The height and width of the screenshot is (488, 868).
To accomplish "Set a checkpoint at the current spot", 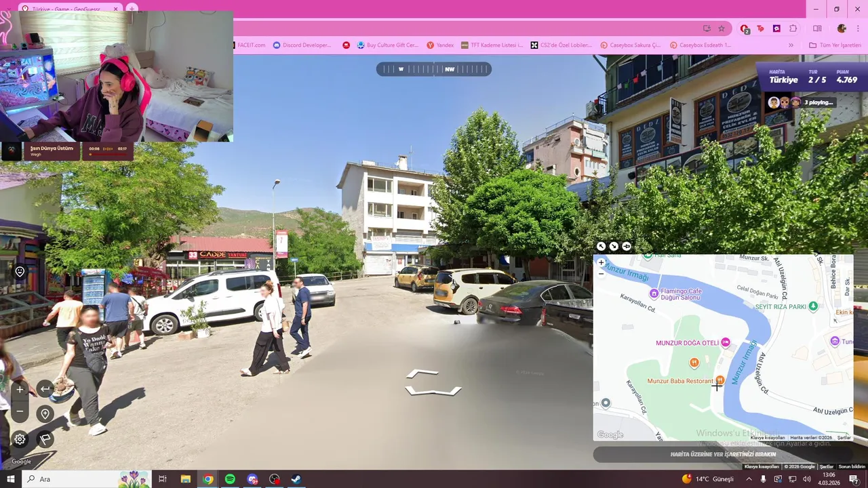I will (x=45, y=413).
